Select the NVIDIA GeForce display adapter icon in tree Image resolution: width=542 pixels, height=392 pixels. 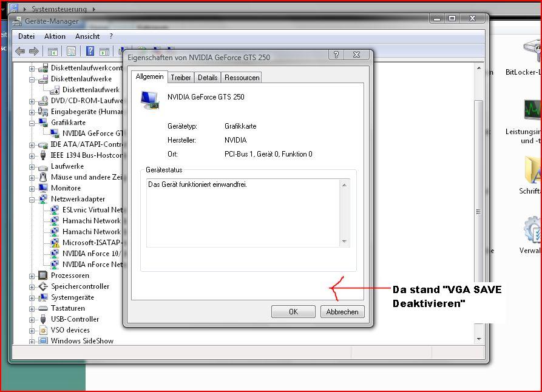coord(55,133)
